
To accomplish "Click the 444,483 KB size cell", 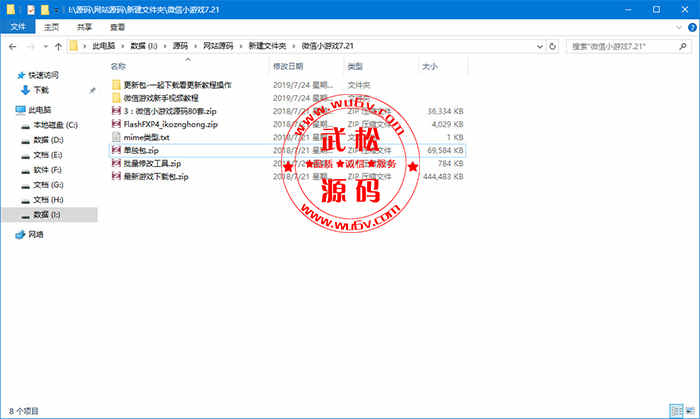I will click(443, 177).
